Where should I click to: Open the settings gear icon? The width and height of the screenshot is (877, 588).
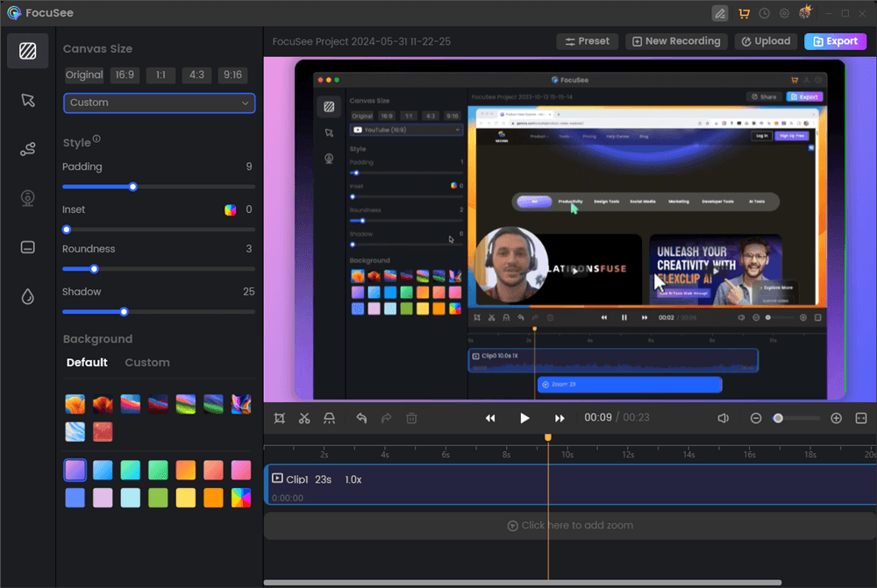(784, 13)
